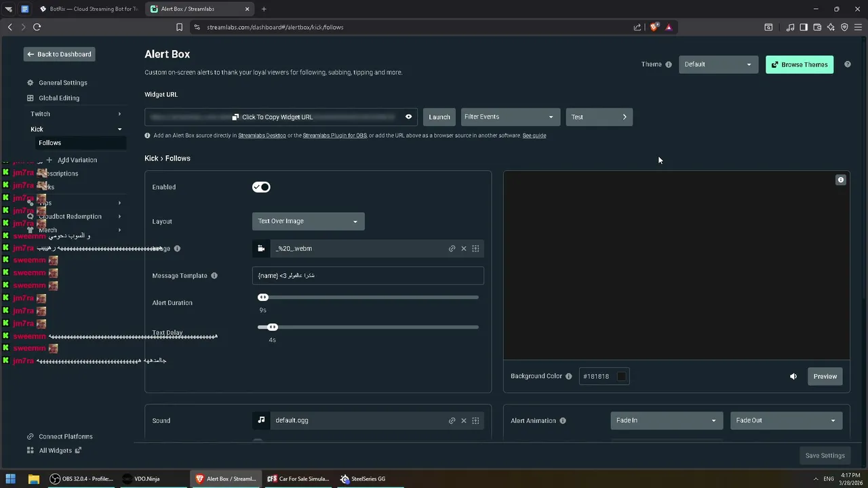Click the Browse Themes button
Image resolution: width=868 pixels, height=488 pixels.
[x=800, y=64]
